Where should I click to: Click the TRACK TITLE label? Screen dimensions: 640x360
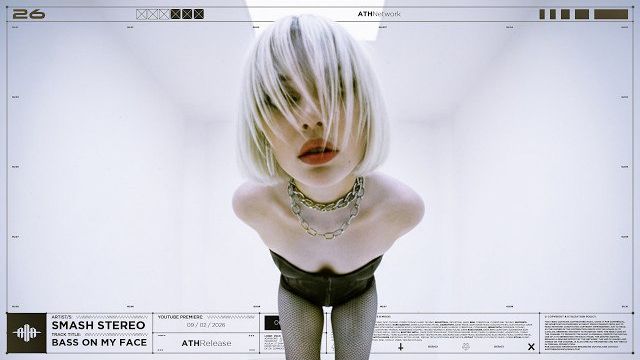click(x=66, y=334)
